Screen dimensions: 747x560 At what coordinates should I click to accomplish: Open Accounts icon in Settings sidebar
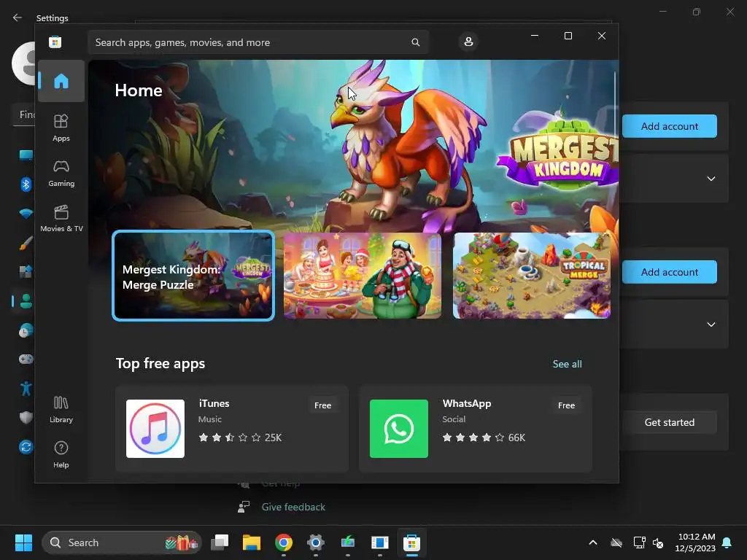point(26,301)
